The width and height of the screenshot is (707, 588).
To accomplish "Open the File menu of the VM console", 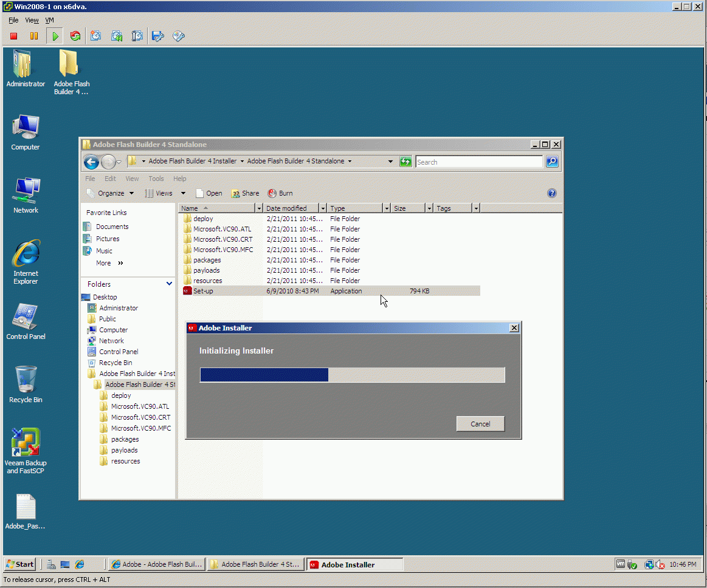I will coord(13,20).
